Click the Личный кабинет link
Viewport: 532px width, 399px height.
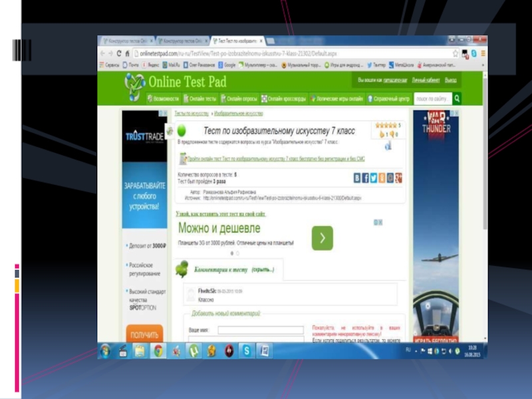[426, 80]
